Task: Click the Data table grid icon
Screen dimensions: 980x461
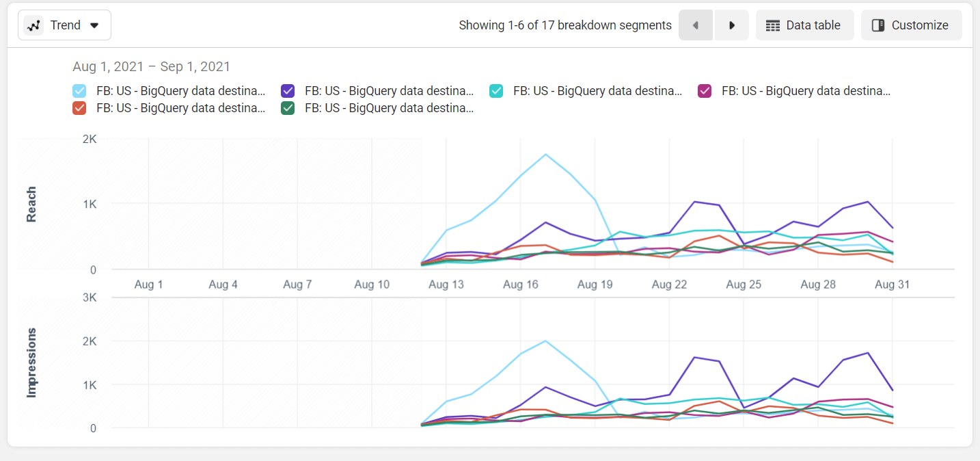Action: click(x=773, y=25)
